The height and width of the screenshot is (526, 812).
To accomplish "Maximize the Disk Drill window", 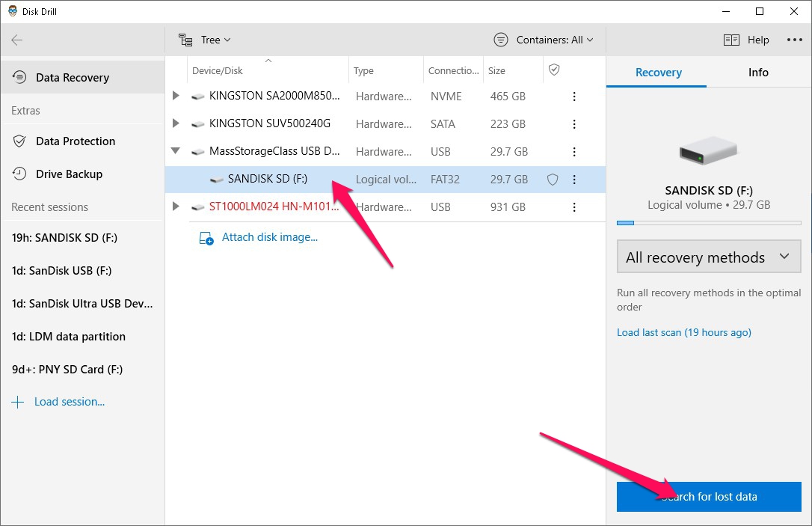I will pos(760,11).
